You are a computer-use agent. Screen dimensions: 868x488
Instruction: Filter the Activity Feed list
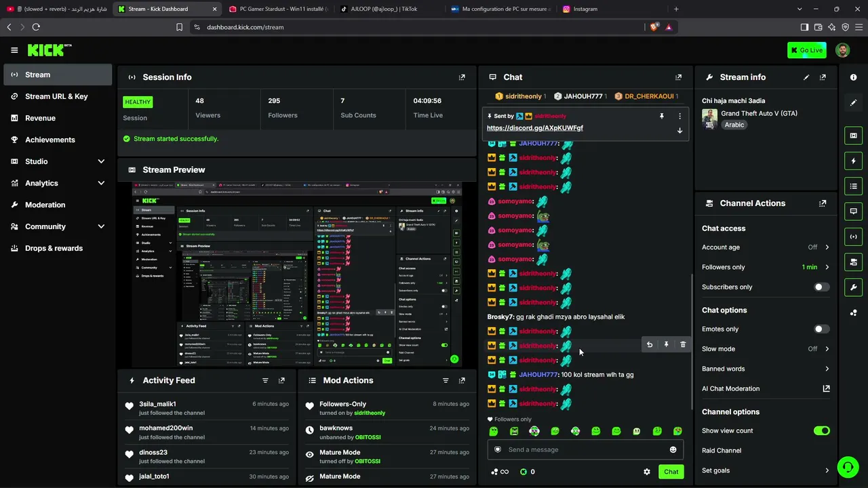click(x=265, y=381)
